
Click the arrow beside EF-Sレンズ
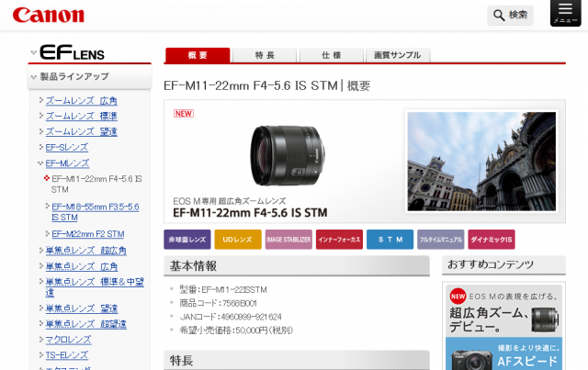[41, 147]
